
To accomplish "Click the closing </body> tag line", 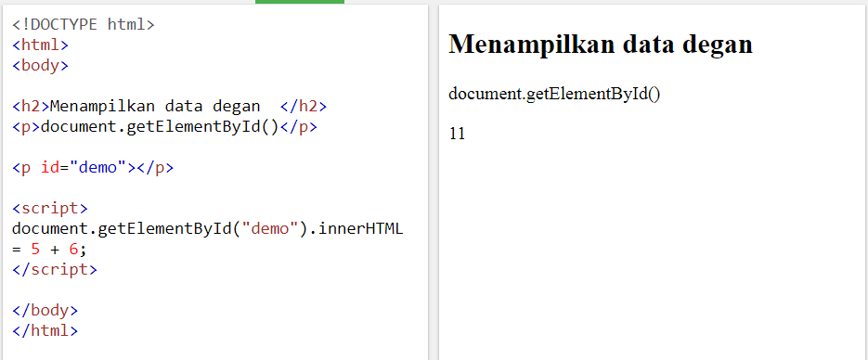I will point(45,310).
